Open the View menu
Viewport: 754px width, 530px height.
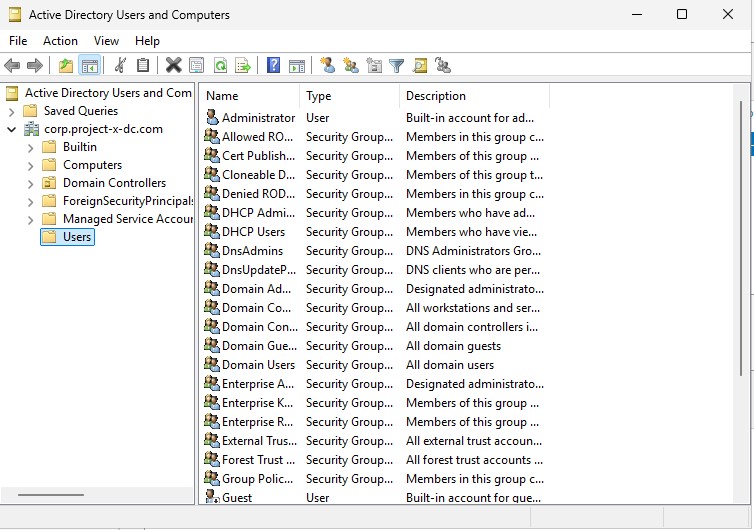click(106, 41)
